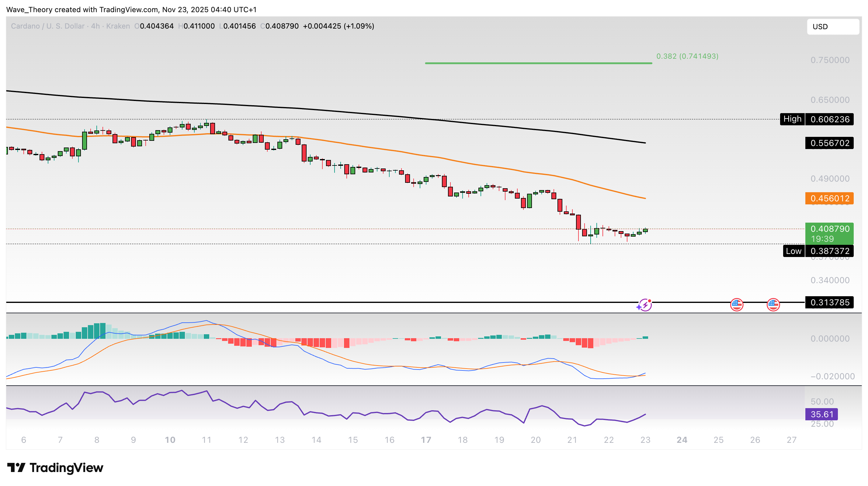Viewport: 868px width, 486px height.
Task: Select the 4h interval label
Action: (95, 26)
